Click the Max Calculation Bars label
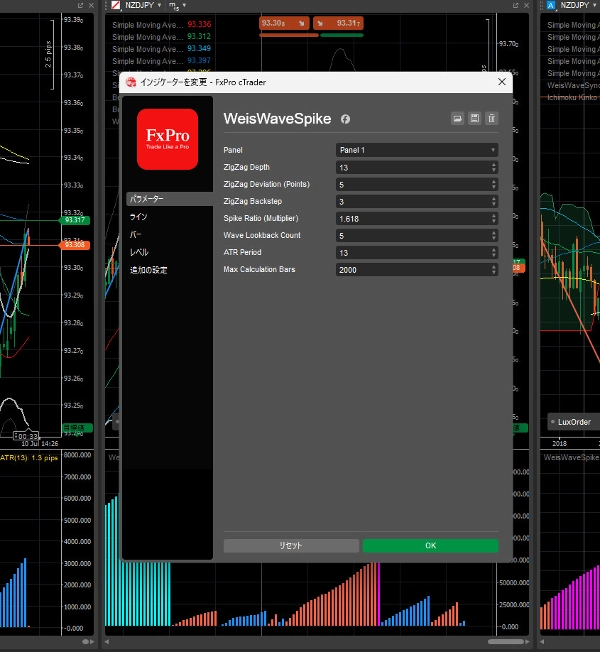This screenshot has width=600, height=652. [x=259, y=269]
